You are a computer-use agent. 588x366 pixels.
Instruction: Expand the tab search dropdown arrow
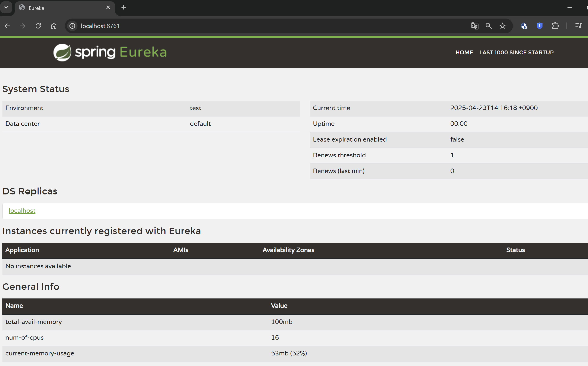[6, 8]
